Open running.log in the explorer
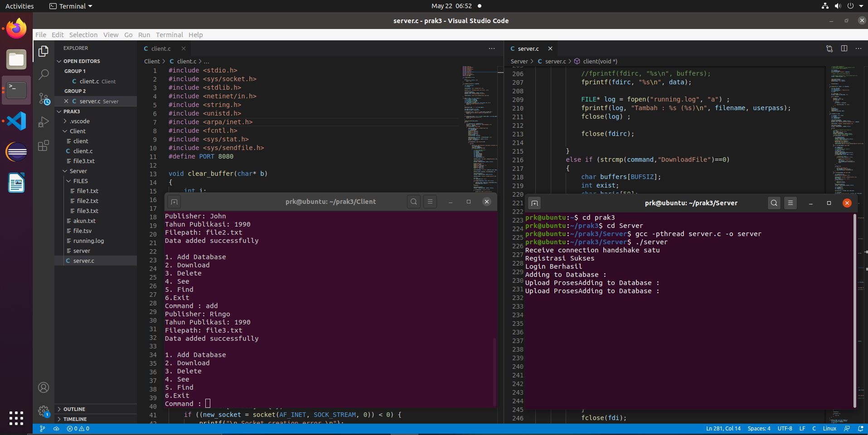Screen dimensions: 868x435 (88, 241)
